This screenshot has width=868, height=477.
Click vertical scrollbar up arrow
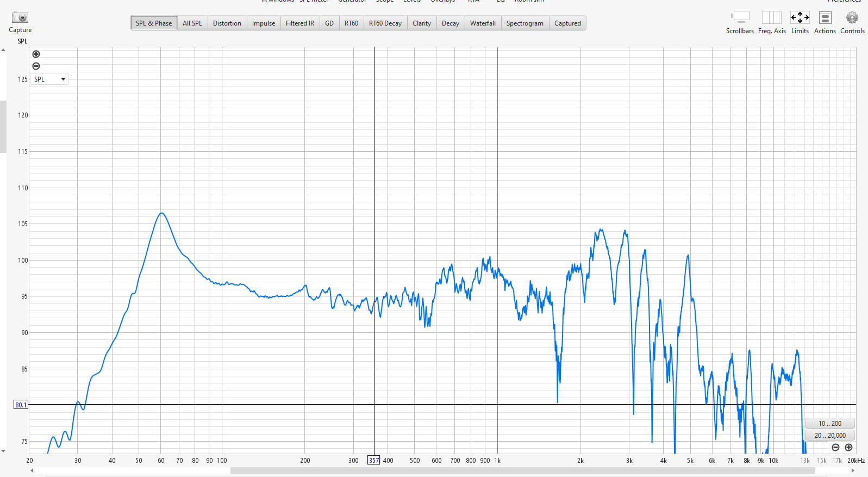[3, 50]
